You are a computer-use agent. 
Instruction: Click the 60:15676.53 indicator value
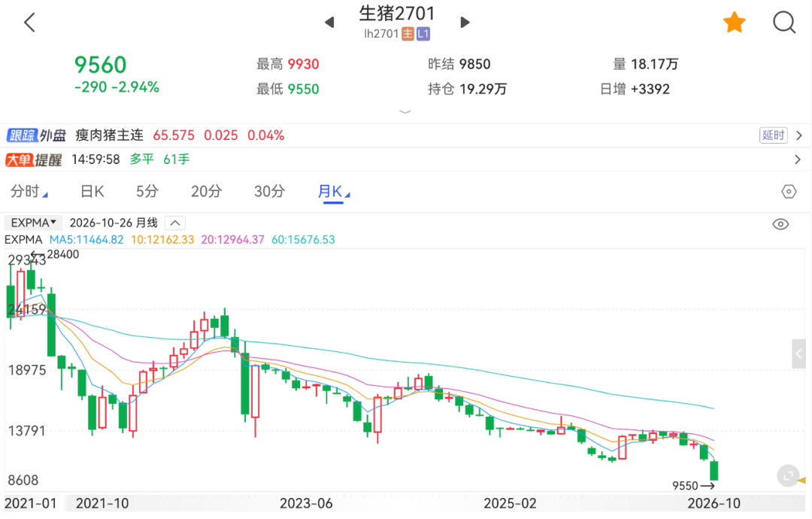point(304,240)
